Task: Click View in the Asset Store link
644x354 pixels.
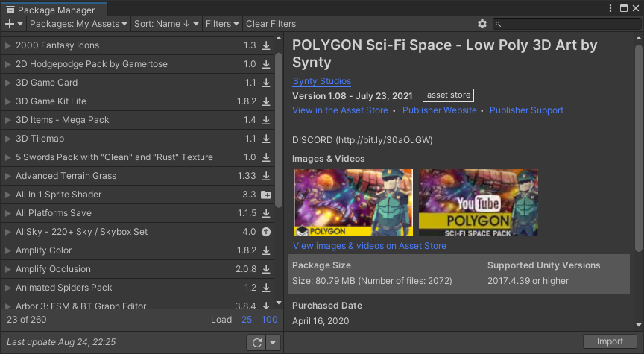Action: 340,110
